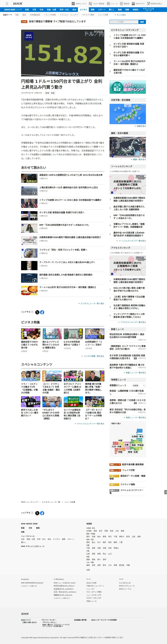Viewport: 167px width, 644px height.
Task: Play the latest featured weather video
Action: tap(127, 147)
